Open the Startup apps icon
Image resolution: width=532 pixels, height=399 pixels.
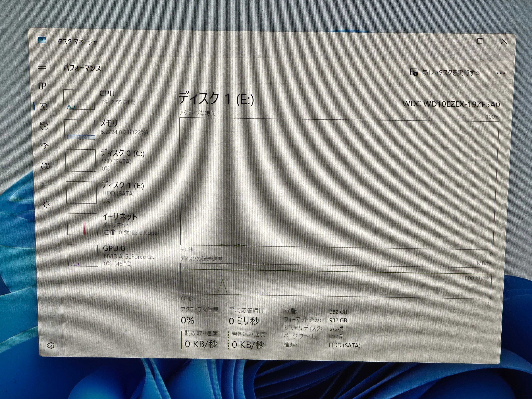click(x=45, y=146)
